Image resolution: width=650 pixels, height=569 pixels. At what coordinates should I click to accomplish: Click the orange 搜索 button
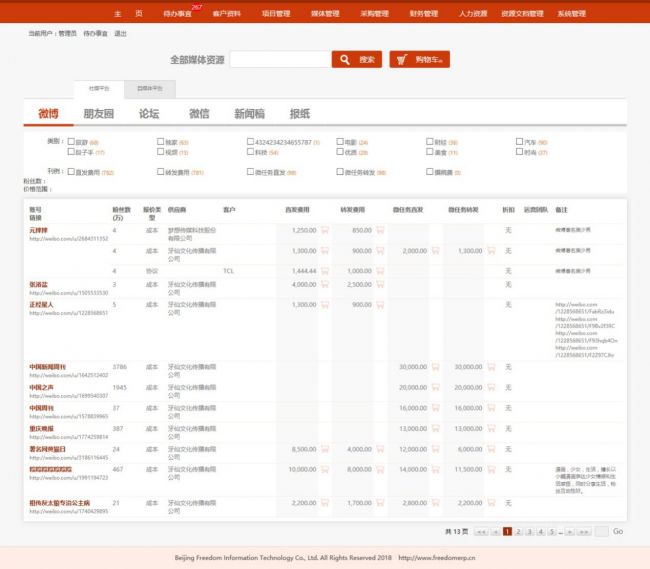tap(357, 60)
